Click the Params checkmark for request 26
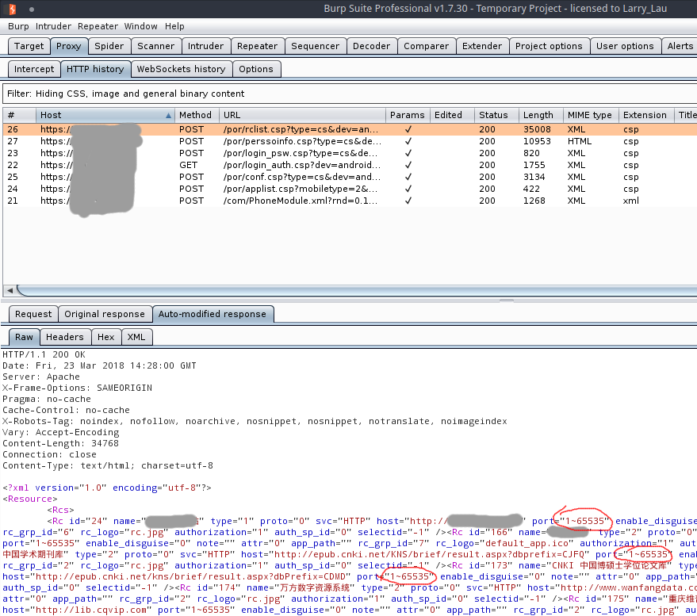Viewport: 697px width, 616px height. coord(408,129)
